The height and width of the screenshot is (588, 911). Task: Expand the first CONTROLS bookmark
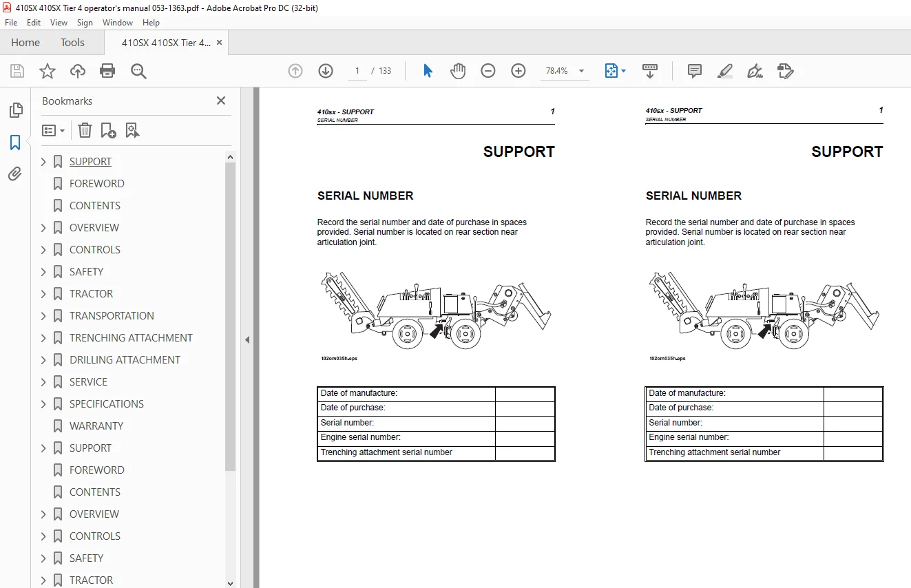click(x=43, y=250)
